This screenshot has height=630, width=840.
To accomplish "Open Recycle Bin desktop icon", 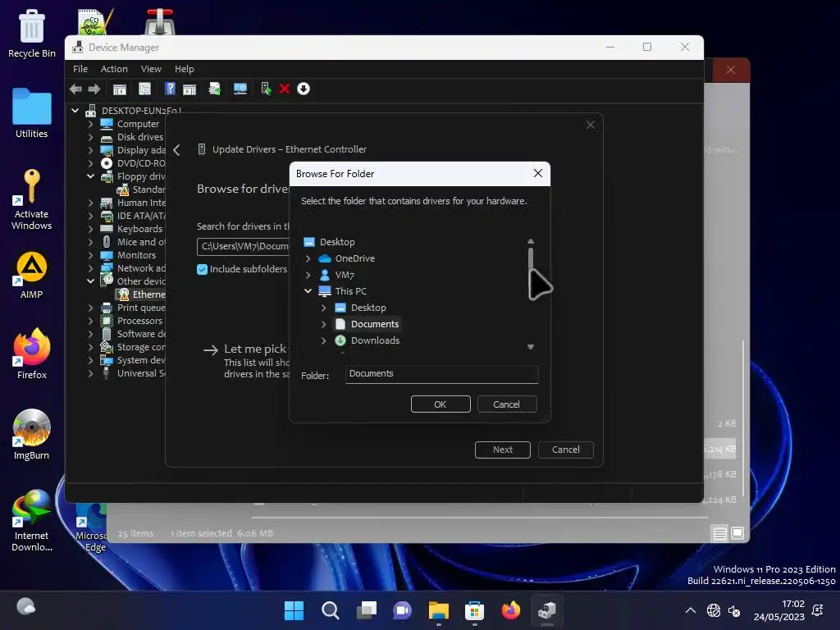I will [32, 33].
